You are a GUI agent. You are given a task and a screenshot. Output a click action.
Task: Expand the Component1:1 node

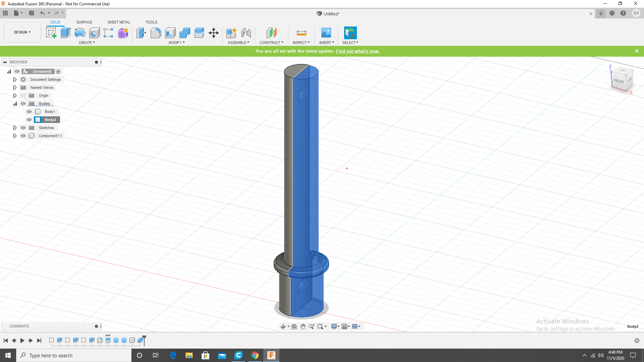coord(15,136)
